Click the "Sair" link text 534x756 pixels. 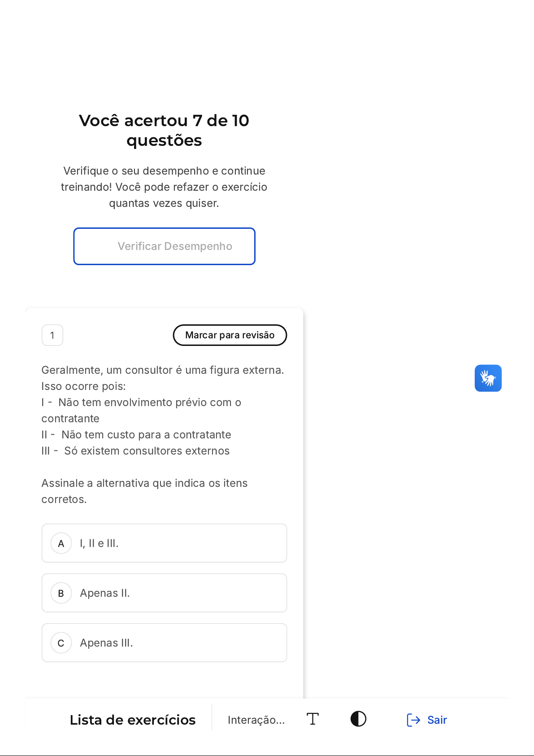tap(437, 720)
